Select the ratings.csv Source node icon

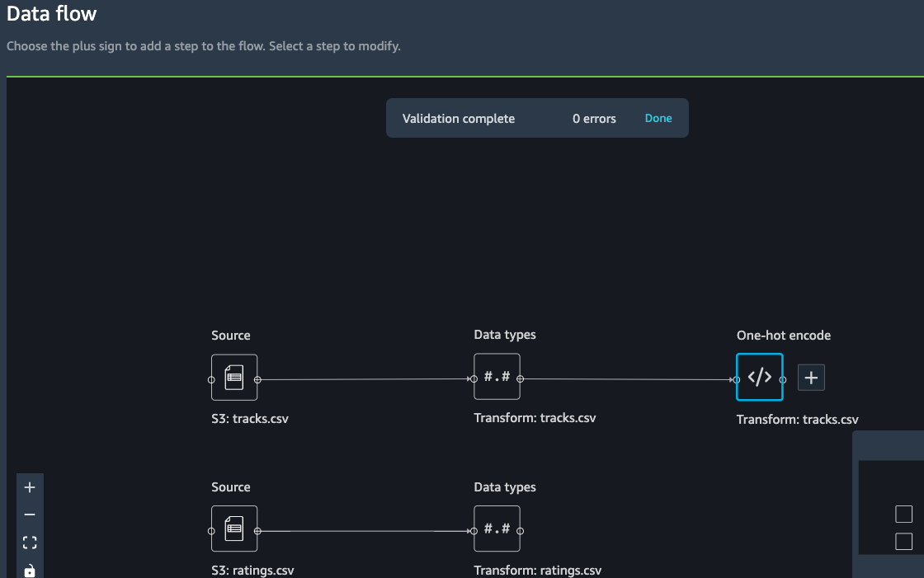234,529
